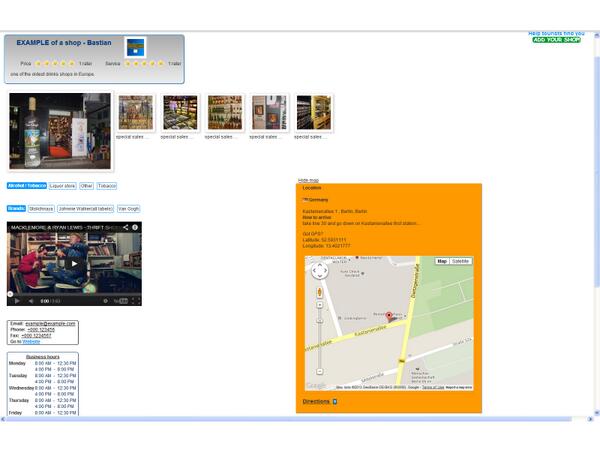Click the first Service rating star
Image resolution: width=600 pixels, height=450 pixels.
point(127,64)
